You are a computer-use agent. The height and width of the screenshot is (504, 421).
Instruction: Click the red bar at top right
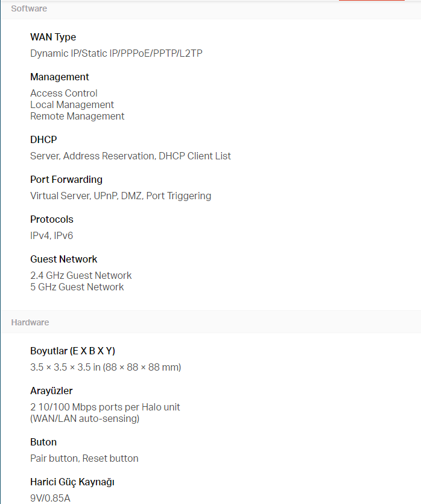(372, 1)
